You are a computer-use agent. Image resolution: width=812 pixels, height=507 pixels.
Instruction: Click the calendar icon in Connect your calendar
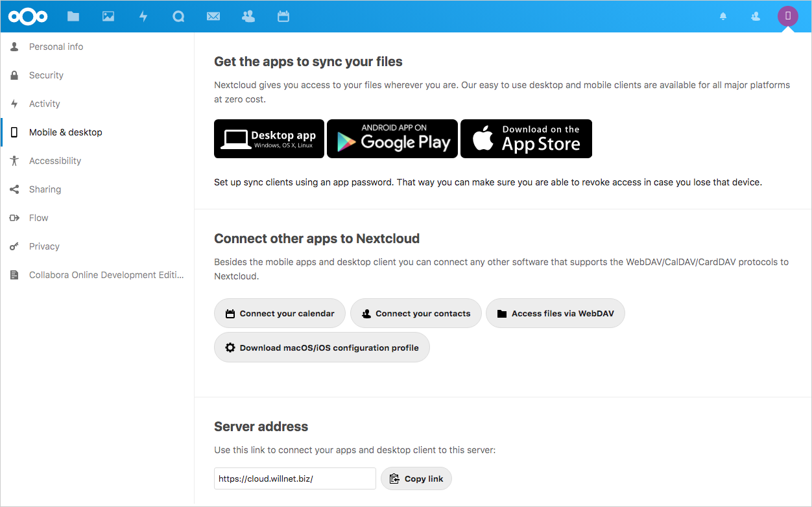(x=230, y=314)
